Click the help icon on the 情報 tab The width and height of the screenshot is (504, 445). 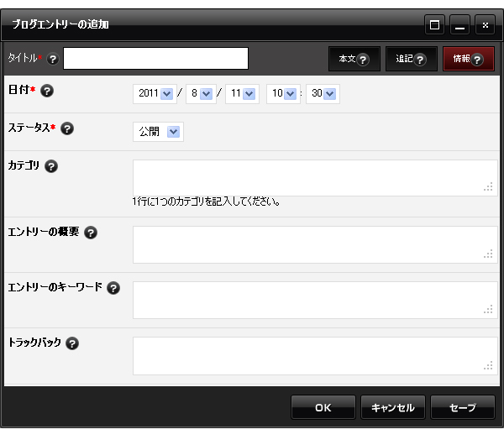tap(477, 60)
